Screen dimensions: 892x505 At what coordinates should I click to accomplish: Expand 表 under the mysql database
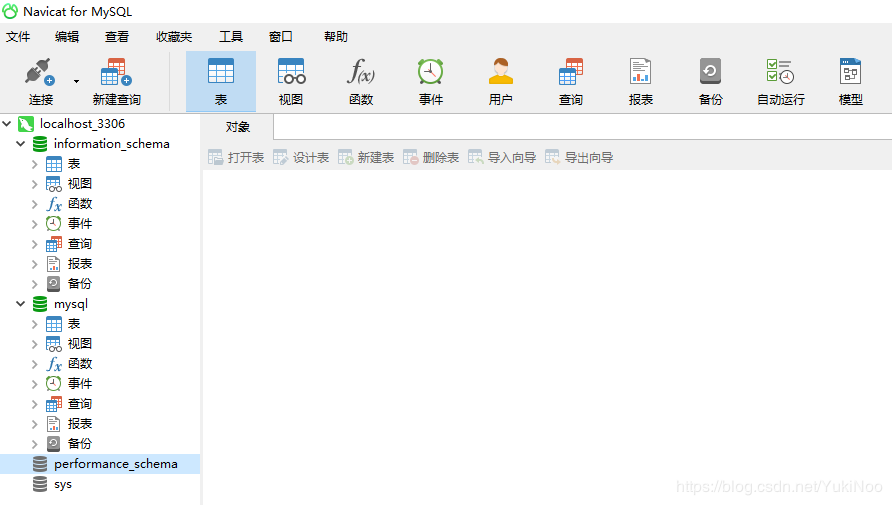coord(35,324)
